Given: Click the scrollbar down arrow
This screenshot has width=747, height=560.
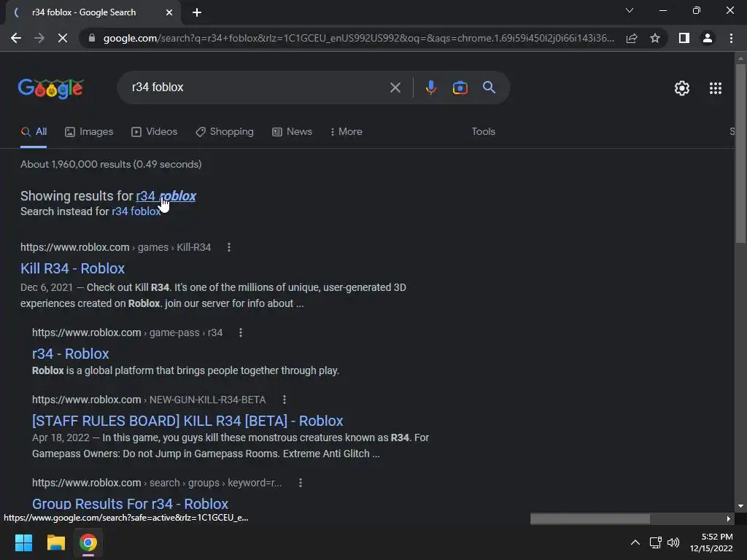Looking at the screenshot, I should [x=740, y=506].
